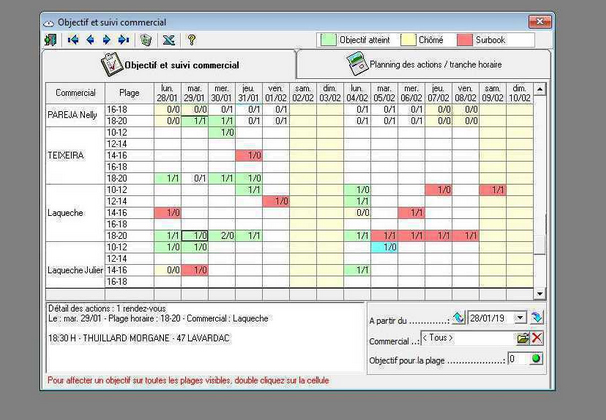
Task: Jump to last record with the toolbar arrow
Action: tap(123, 40)
